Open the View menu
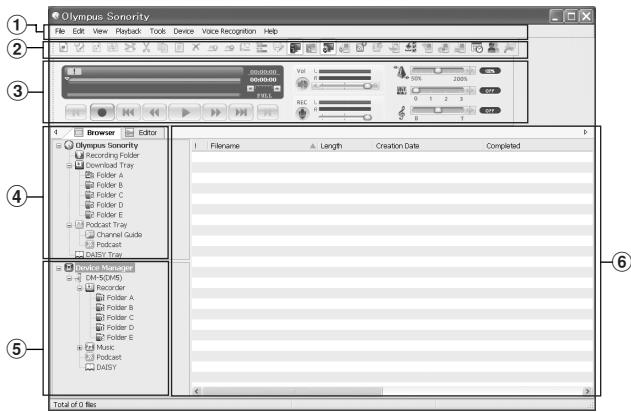Viewport: 631px width, 412px height. [x=100, y=31]
